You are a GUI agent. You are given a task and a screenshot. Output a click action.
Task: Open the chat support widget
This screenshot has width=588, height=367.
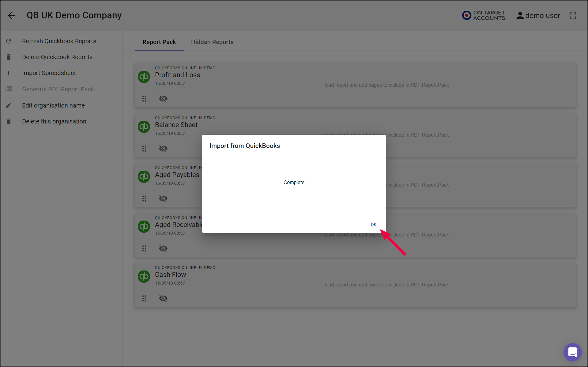click(x=572, y=352)
